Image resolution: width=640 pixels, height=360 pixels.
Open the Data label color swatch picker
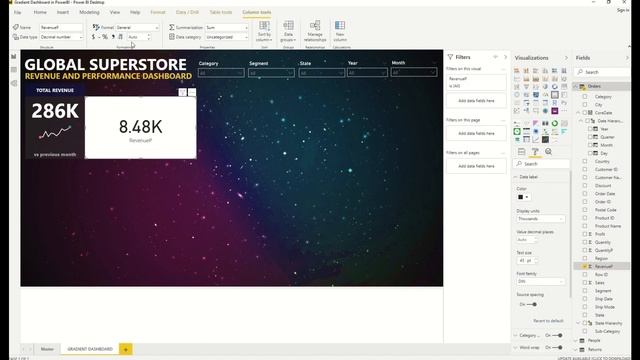point(523,197)
